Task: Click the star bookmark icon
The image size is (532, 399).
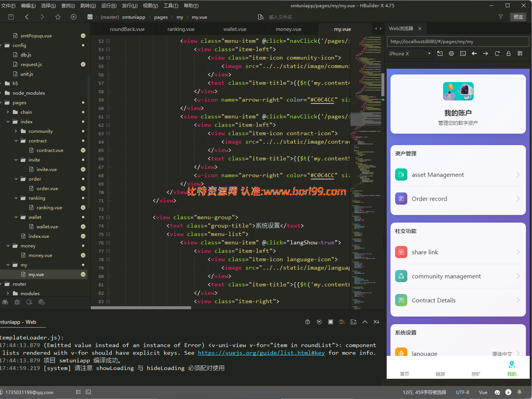Action: click(58, 17)
